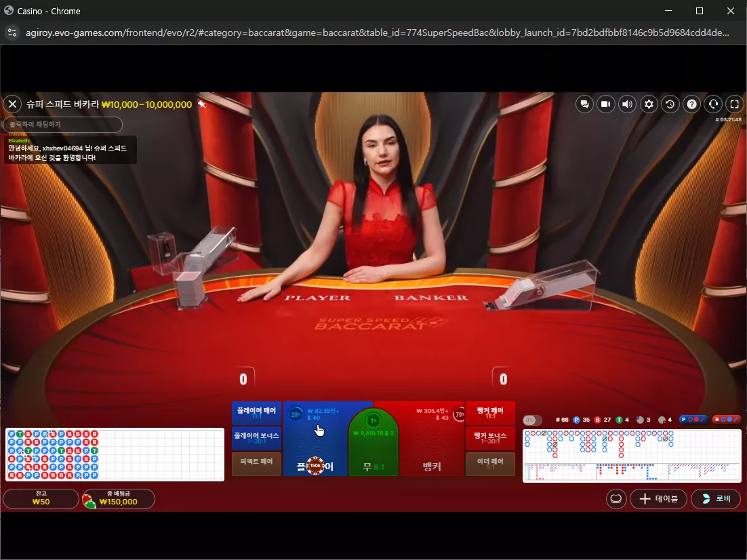Screen dimensions: 747x560
Task: Open Chrome site info icon in address bar
Action: tap(12, 33)
